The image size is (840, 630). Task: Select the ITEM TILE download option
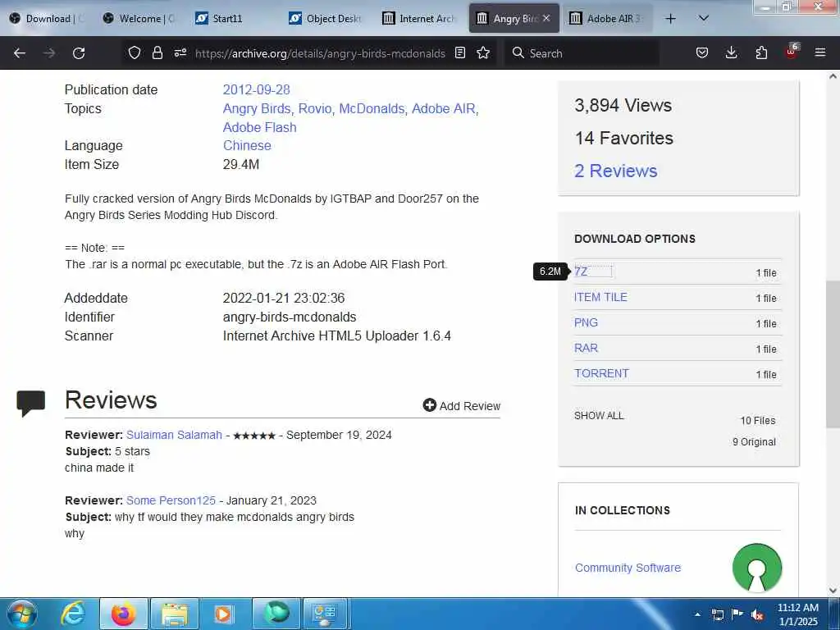[x=600, y=297]
